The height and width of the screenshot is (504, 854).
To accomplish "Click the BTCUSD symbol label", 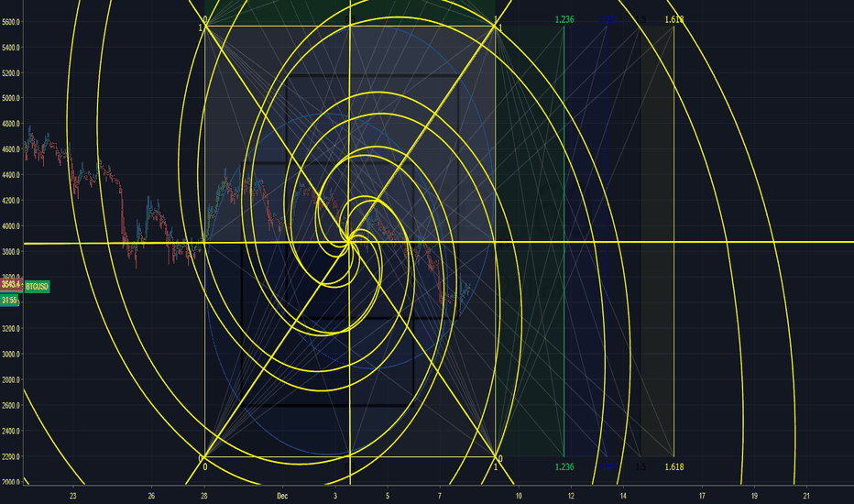I will pos(37,287).
